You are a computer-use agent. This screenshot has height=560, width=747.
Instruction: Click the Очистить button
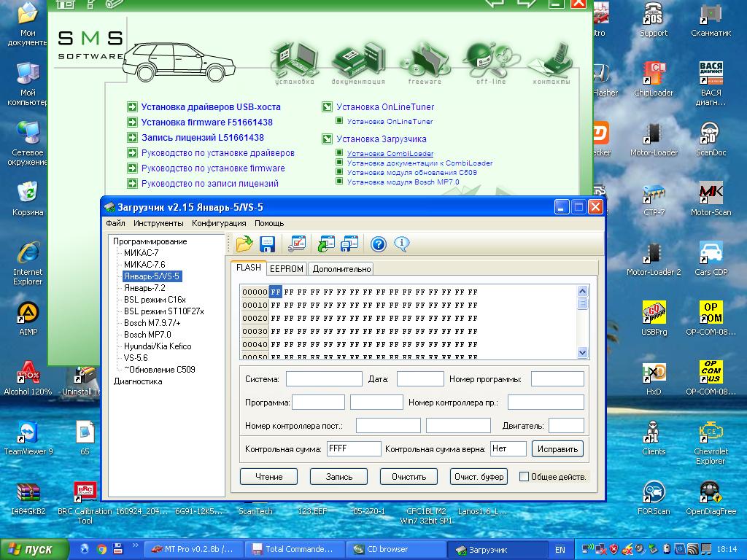pos(409,477)
